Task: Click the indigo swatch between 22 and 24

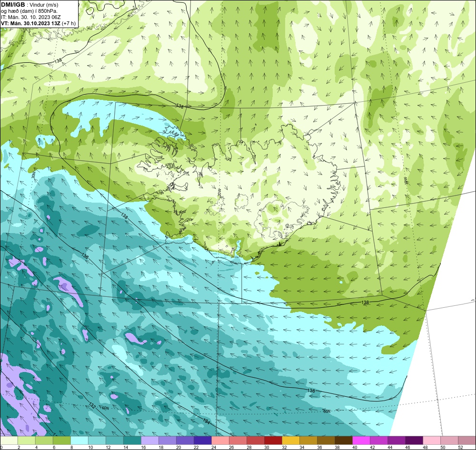Action: click(203, 440)
